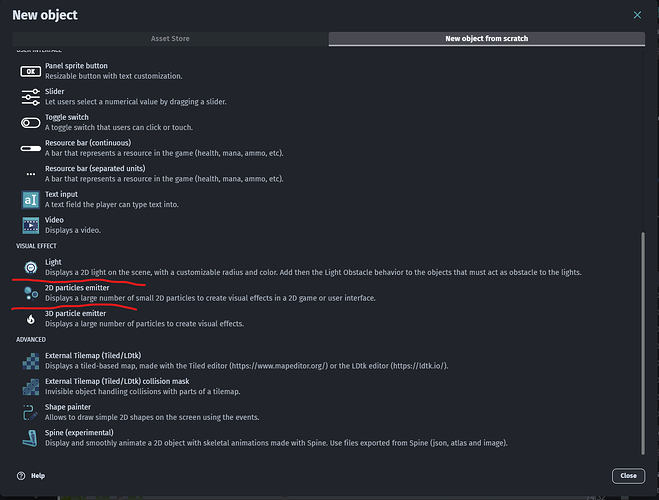The width and height of the screenshot is (659, 500).
Task: Choose the Slider object icon
Action: [30, 96]
